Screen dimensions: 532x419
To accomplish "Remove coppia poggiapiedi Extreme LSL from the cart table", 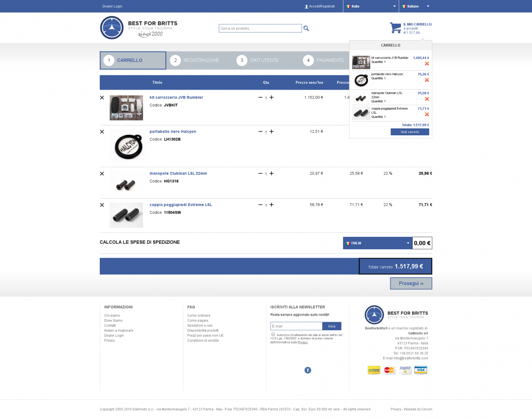I will (x=102, y=205).
